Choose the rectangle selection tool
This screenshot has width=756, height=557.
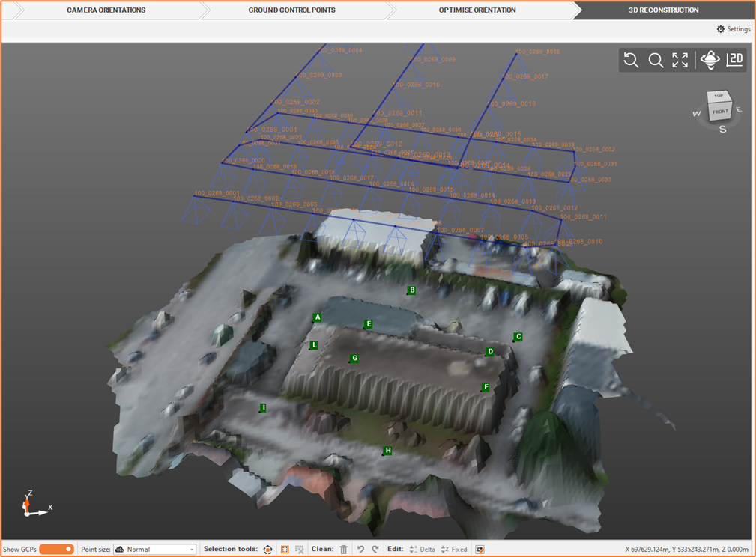[285, 550]
